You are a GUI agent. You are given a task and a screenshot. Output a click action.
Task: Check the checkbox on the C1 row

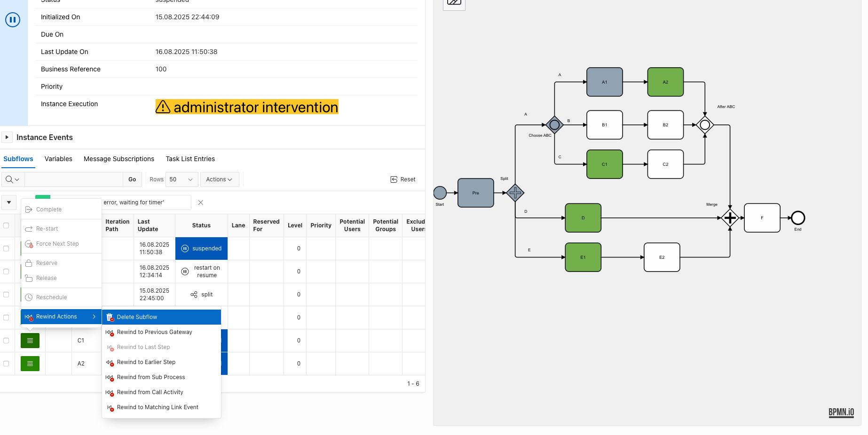(6, 341)
